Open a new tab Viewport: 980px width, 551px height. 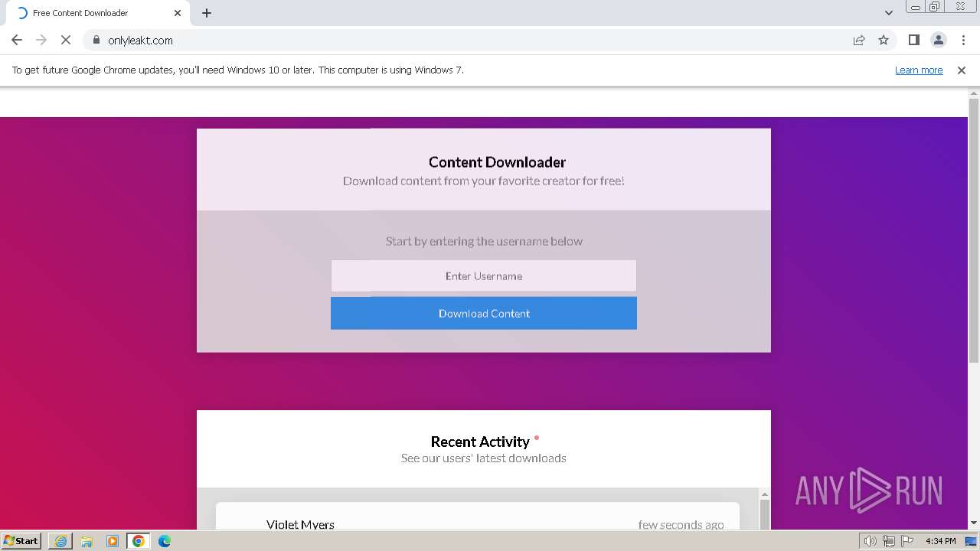point(207,13)
